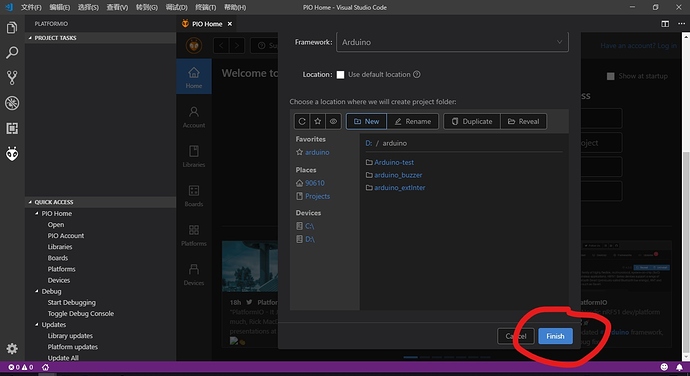This screenshot has width=690, height=376.
Task: Open the Libraries section in the PIO sidebar
Action: [x=194, y=156]
